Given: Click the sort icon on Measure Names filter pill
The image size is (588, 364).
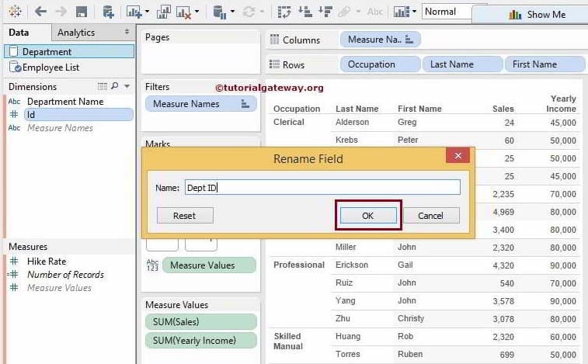Looking at the screenshot, I should 245,104.
